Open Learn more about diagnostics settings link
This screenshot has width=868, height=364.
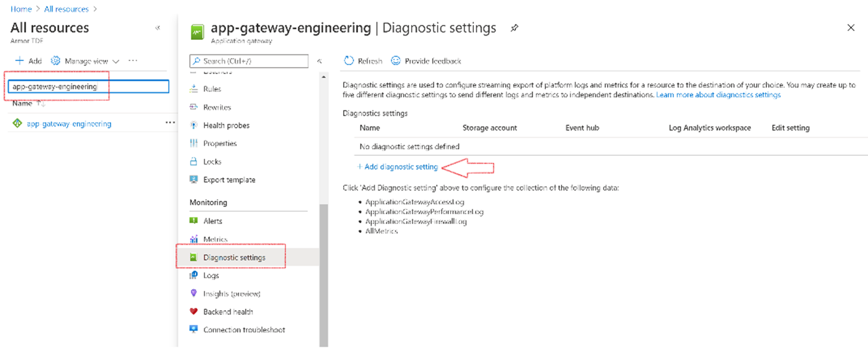[x=718, y=95]
